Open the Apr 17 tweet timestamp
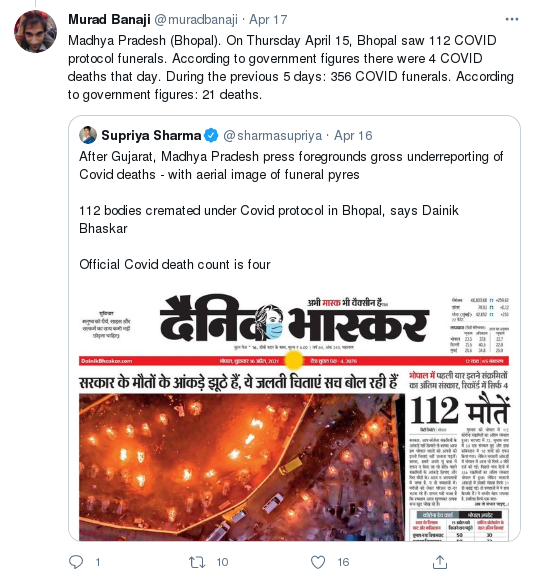The image size is (535, 581). click(x=268, y=19)
